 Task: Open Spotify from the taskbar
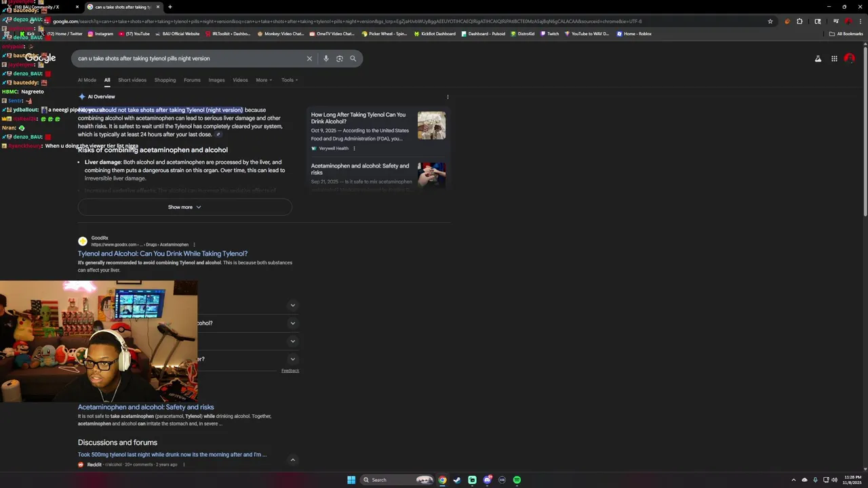[517, 480]
